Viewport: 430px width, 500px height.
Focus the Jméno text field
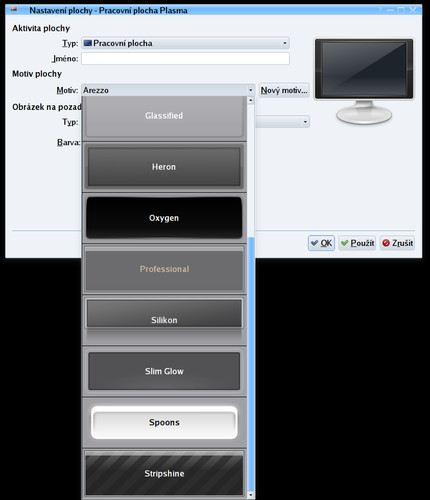click(185, 59)
